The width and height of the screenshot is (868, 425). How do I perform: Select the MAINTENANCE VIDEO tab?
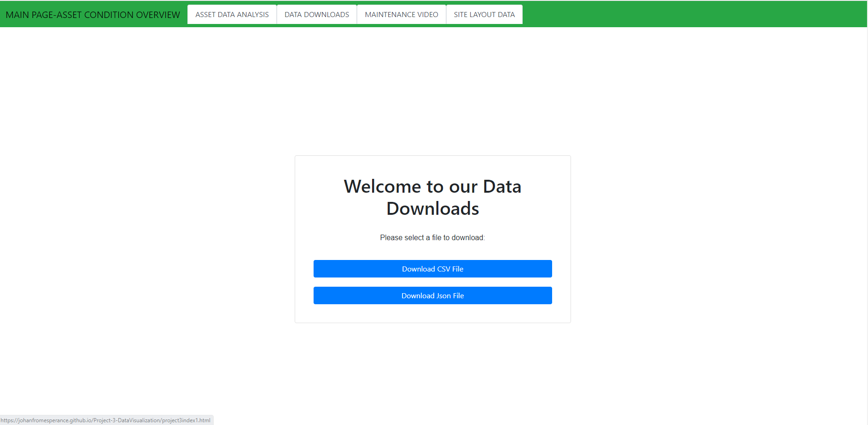[x=401, y=14]
